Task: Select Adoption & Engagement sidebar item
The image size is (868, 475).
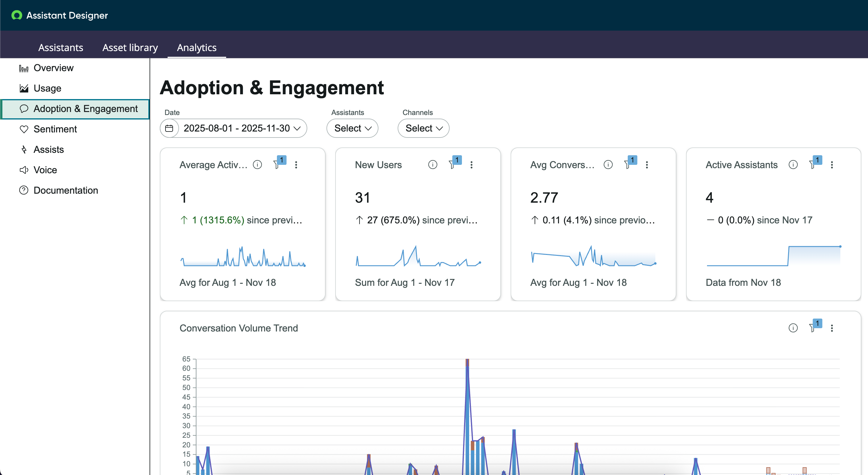Action: (x=75, y=109)
